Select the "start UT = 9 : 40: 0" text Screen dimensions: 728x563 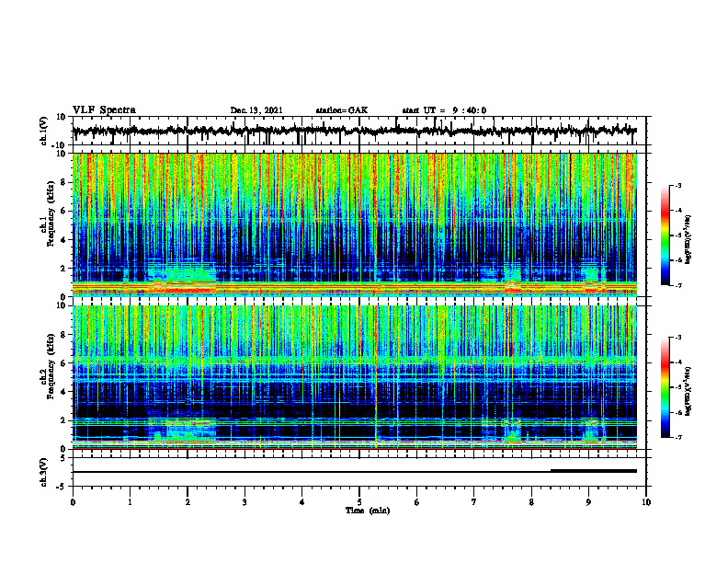coord(444,110)
